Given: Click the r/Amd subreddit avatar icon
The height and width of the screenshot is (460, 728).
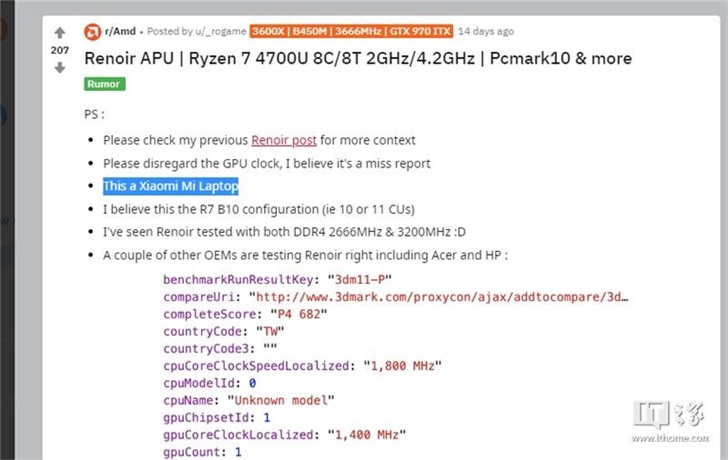Looking at the screenshot, I should (x=92, y=31).
